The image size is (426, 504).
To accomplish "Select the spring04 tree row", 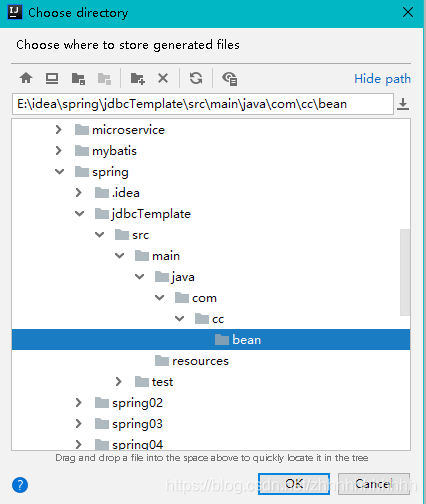I will click(x=211, y=443).
